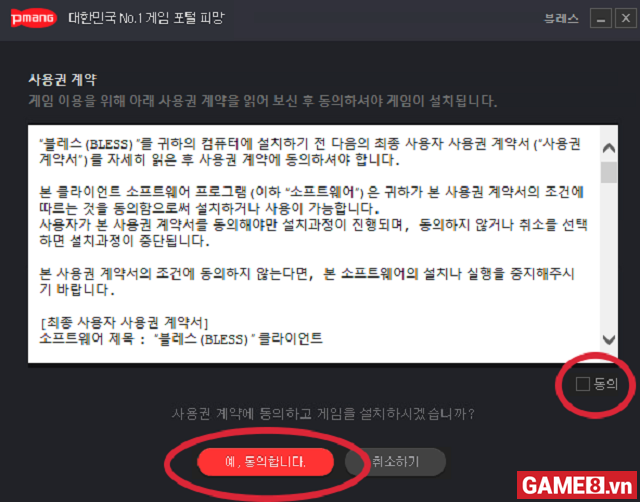Click the GAME8.vn watermark logo
The width and height of the screenshot is (640, 502).
577,486
